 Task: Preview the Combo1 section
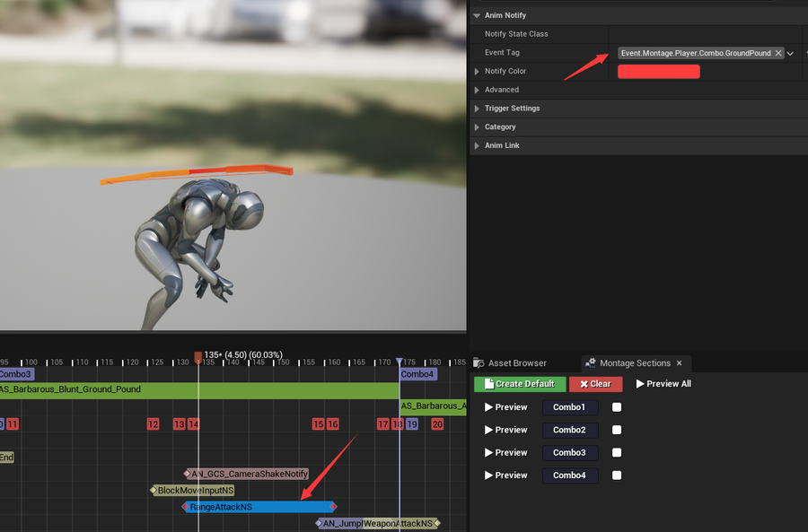click(506, 407)
